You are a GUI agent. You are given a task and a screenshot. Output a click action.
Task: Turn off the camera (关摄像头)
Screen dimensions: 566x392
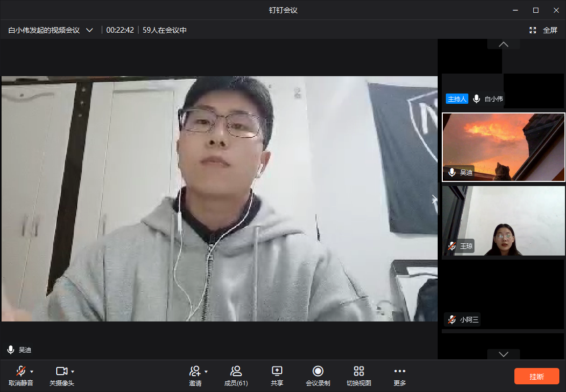pos(62,372)
